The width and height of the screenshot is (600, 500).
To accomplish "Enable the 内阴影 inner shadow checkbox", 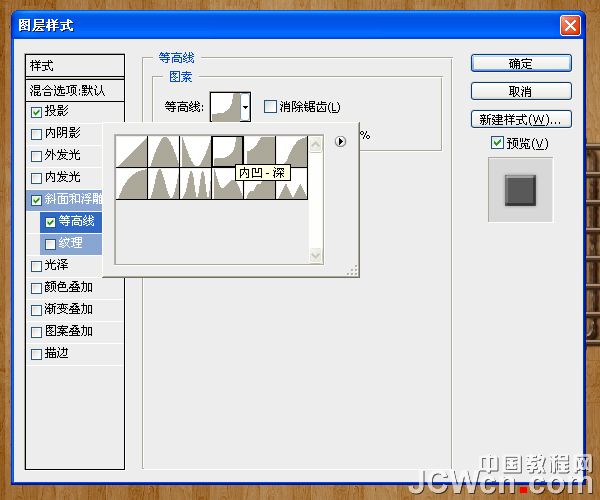I will 36,134.
